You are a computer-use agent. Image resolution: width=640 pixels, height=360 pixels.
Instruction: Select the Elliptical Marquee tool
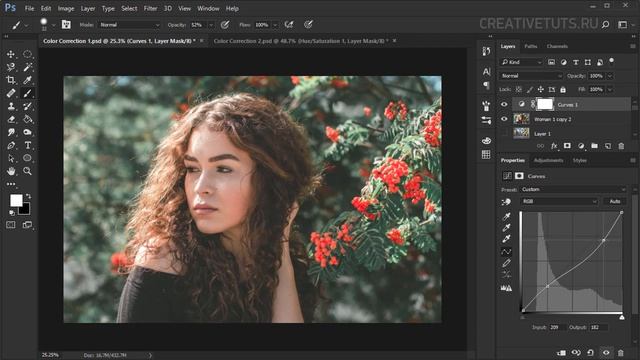click(27, 54)
